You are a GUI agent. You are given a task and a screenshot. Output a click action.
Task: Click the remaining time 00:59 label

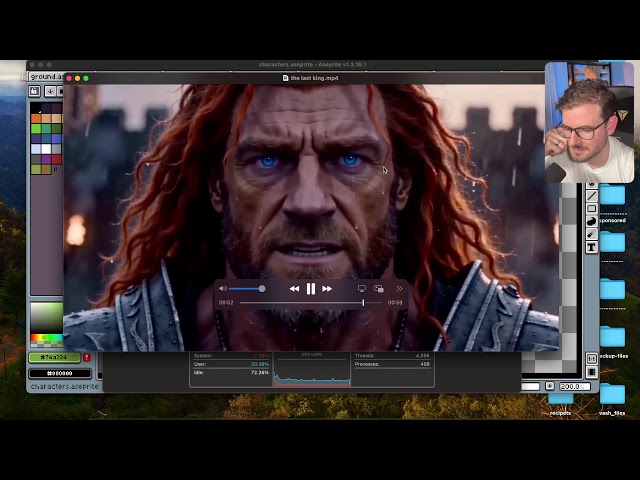(x=395, y=302)
